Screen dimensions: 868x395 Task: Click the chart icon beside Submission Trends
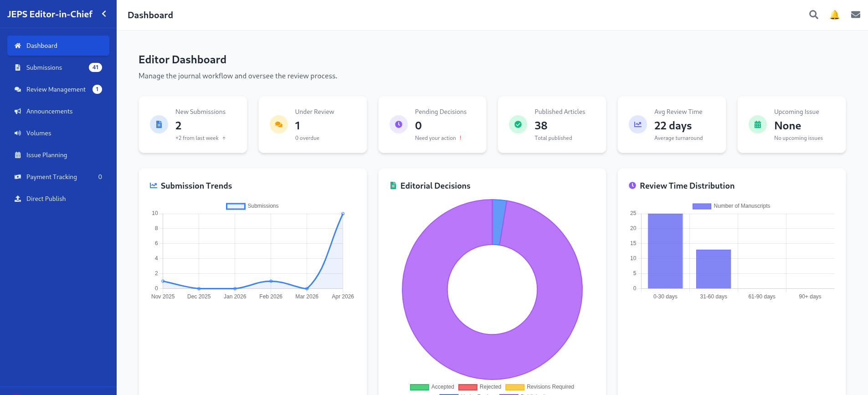(x=154, y=185)
